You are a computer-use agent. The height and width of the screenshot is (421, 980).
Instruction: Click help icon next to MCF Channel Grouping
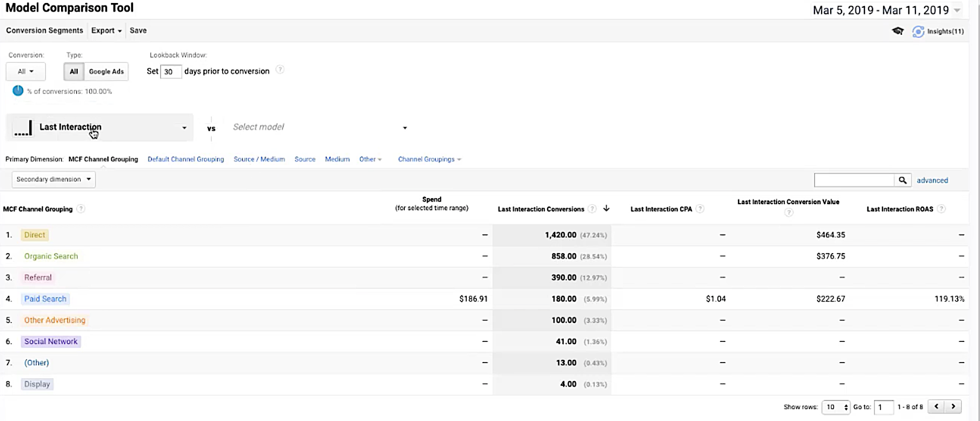81,209
